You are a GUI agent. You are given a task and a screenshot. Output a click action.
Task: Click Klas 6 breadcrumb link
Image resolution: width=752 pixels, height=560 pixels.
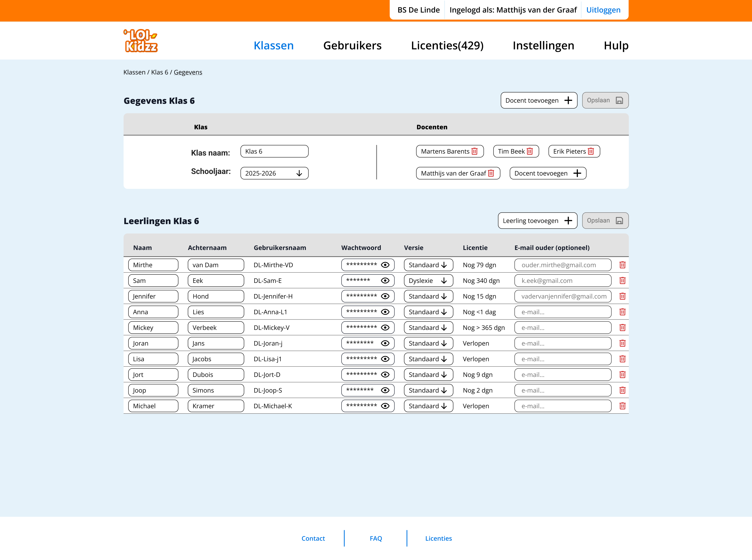pos(160,72)
